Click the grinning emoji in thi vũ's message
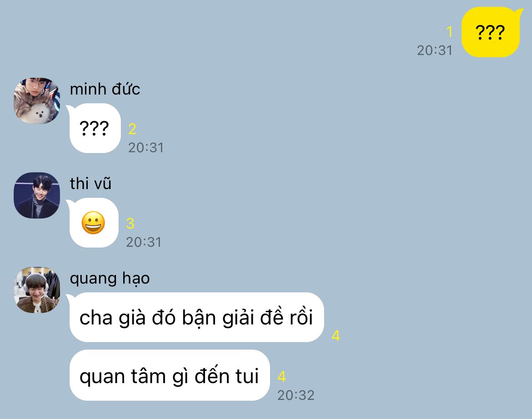Screen dimensions: 532x419 (93, 223)
